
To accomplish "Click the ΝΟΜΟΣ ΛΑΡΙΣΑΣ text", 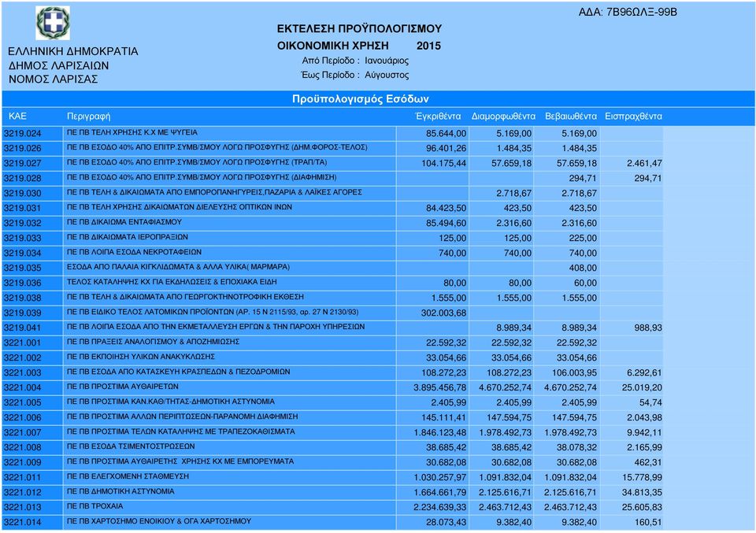I will [53, 79].
